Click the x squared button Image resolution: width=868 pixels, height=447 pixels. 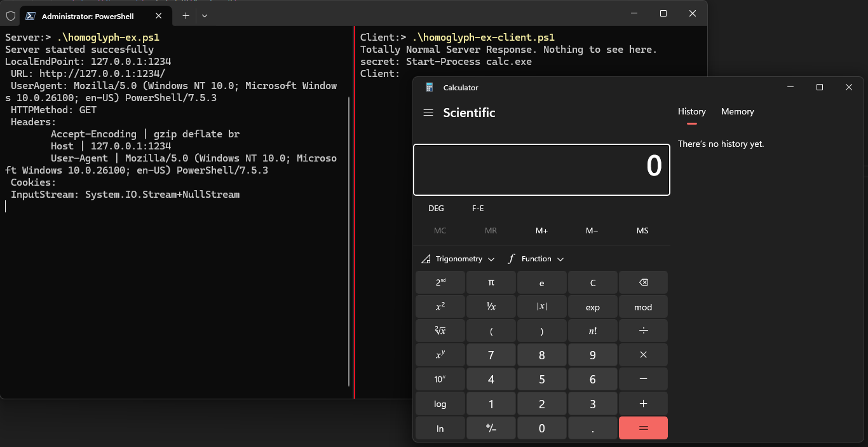tap(440, 306)
